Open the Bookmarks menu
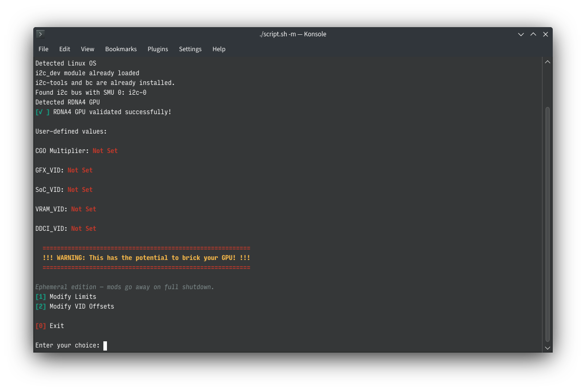The width and height of the screenshot is (586, 392). tap(121, 49)
